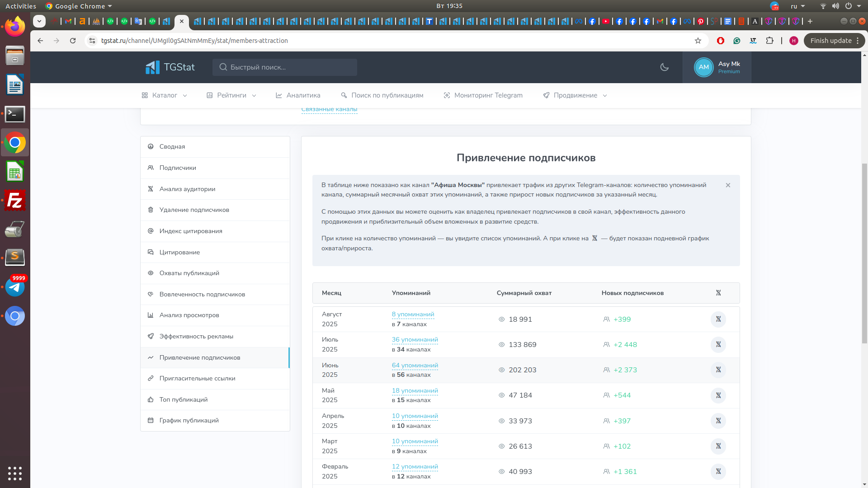Toggle dark mode moon icon

click(x=664, y=67)
